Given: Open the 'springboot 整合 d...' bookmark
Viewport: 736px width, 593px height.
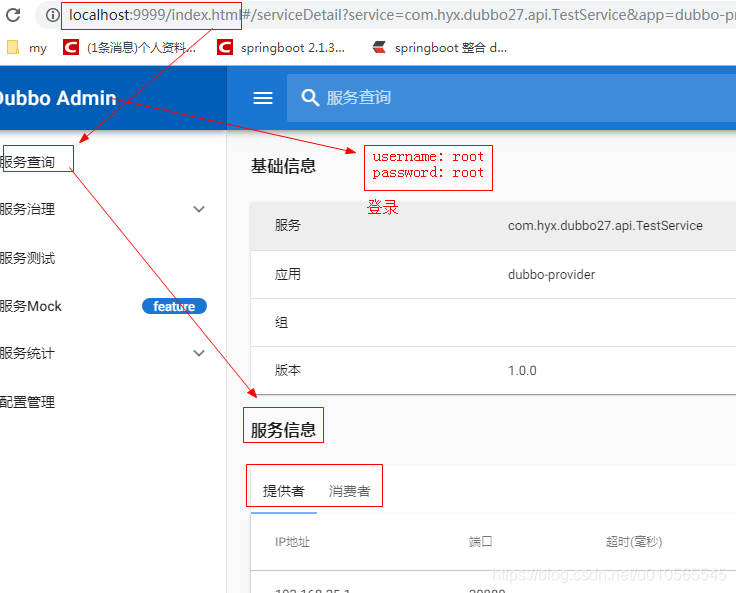Looking at the screenshot, I should coord(439,48).
